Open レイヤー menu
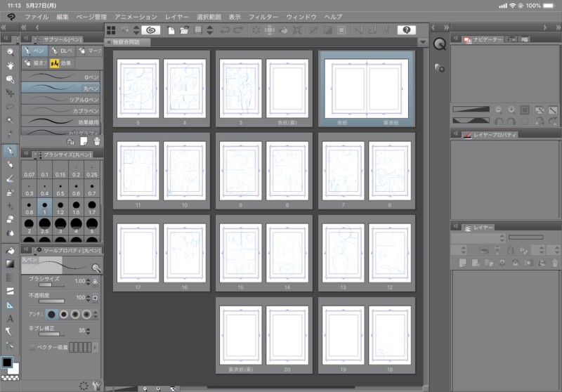Image resolution: width=562 pixels, height=392 pixels. coord(177,17)
